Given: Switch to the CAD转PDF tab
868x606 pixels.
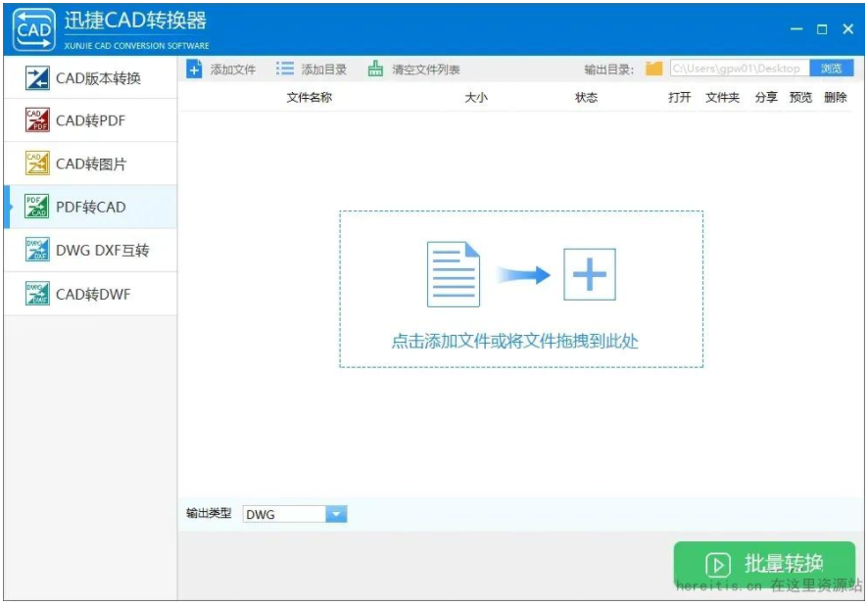Looking at the screenshot, I should point(90,120).
